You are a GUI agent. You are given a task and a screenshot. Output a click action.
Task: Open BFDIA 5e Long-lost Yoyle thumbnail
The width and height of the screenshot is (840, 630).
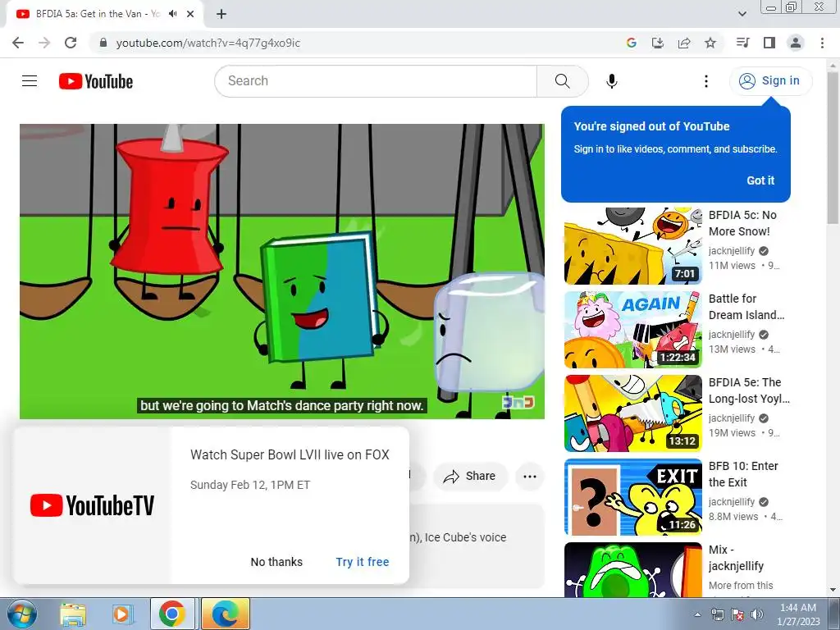[632, 413]
